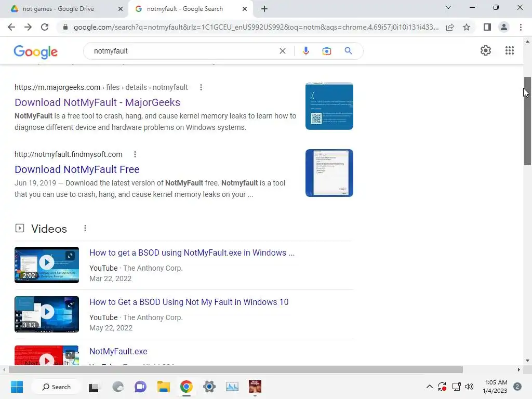
Task: Open Task View on taskbar
Action: (94, 387)
